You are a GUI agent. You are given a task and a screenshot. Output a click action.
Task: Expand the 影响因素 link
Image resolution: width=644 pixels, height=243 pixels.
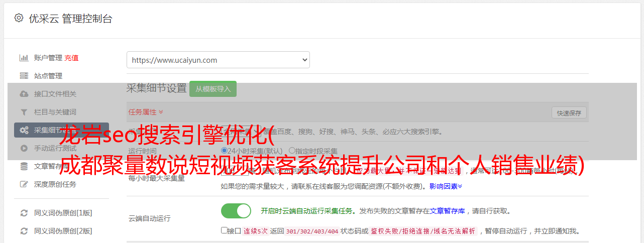click(446, 186)
